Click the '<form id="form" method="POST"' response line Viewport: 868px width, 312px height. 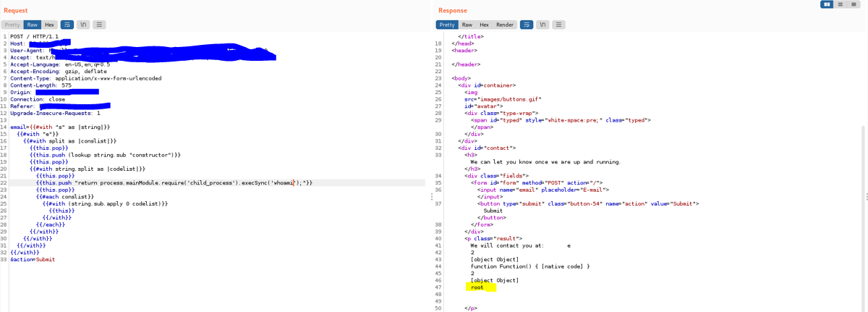[537, 182]
